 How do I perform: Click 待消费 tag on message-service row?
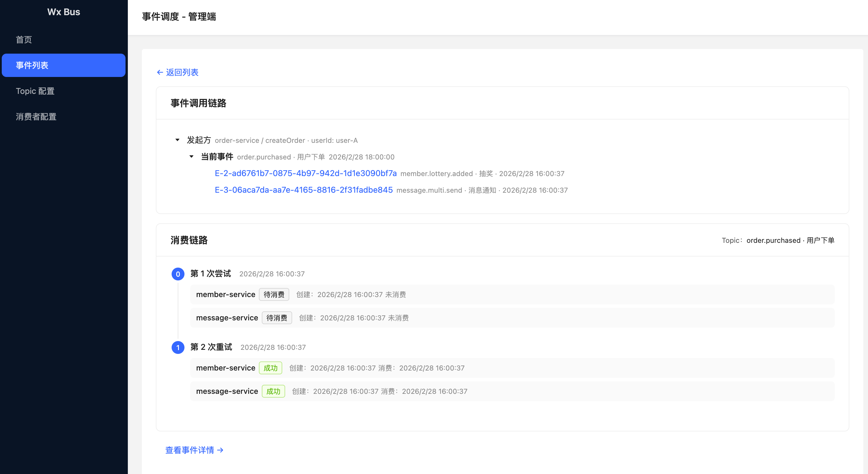[x=276, y=318]
